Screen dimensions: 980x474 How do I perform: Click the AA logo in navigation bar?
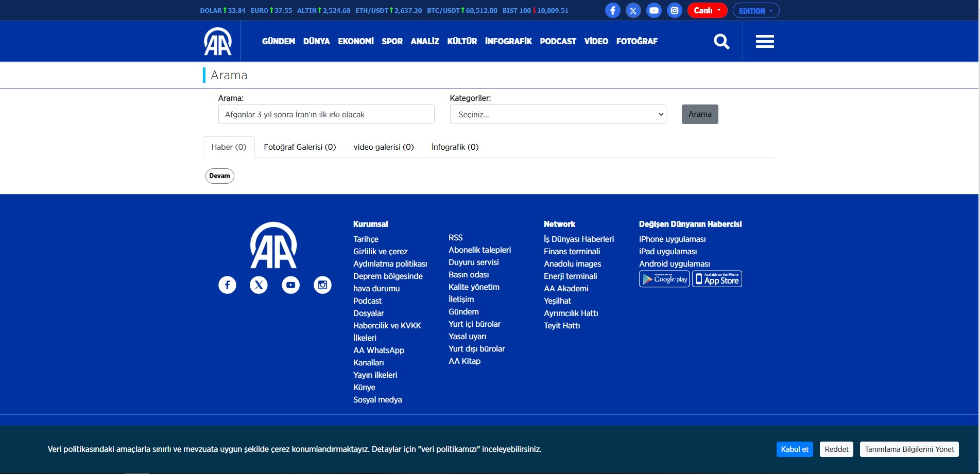(218, 41)
